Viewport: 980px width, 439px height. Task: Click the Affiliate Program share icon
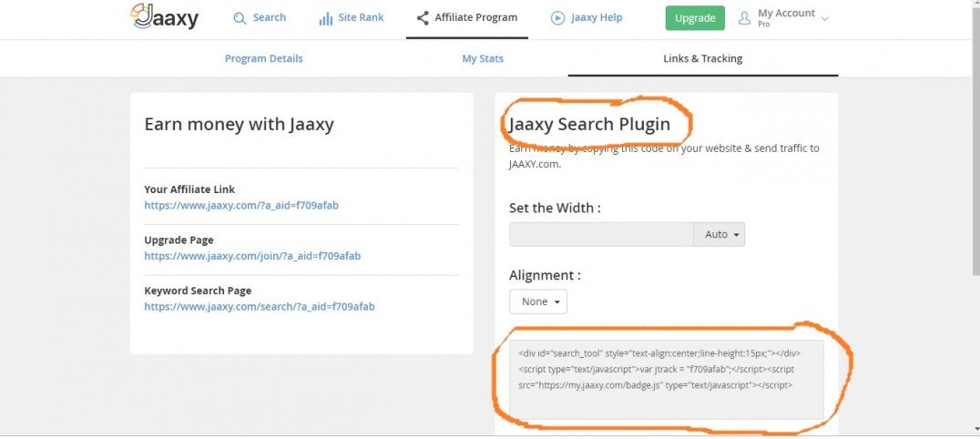(423, 17)
